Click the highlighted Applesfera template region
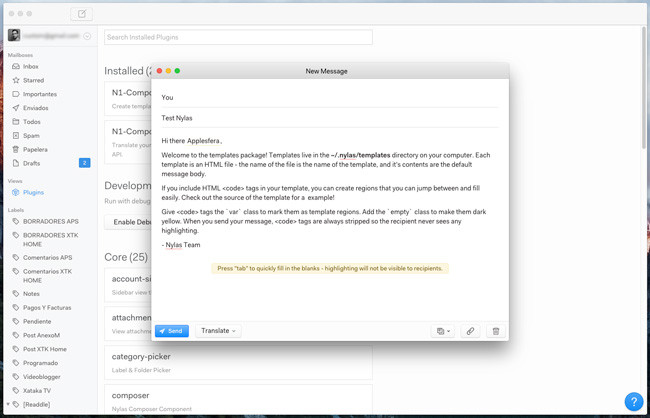 (204, 141)
